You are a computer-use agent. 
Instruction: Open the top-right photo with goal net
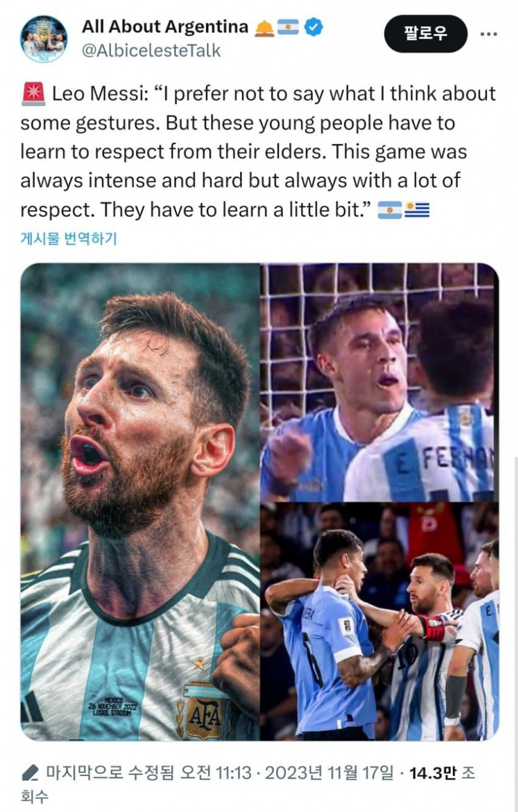(x=379, y=381)
